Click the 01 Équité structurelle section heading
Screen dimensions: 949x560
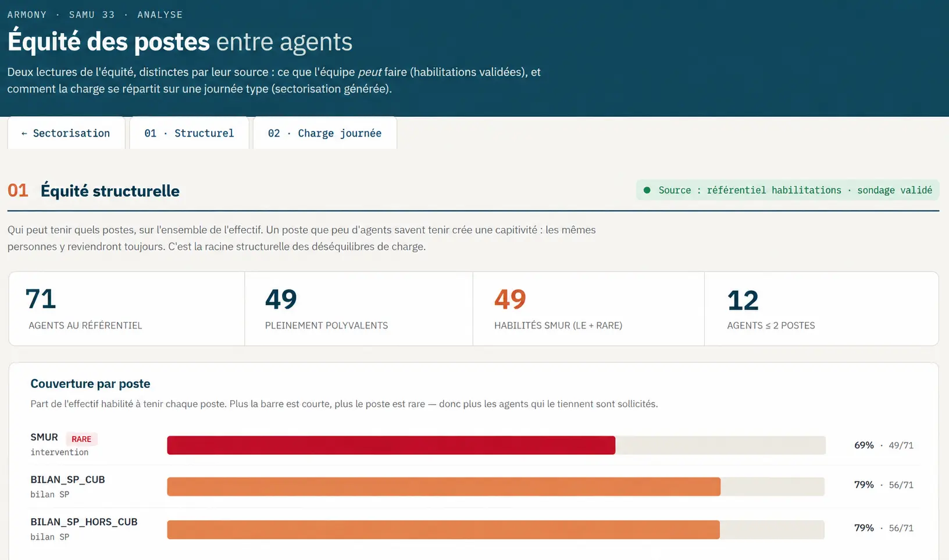pos(94,191)
